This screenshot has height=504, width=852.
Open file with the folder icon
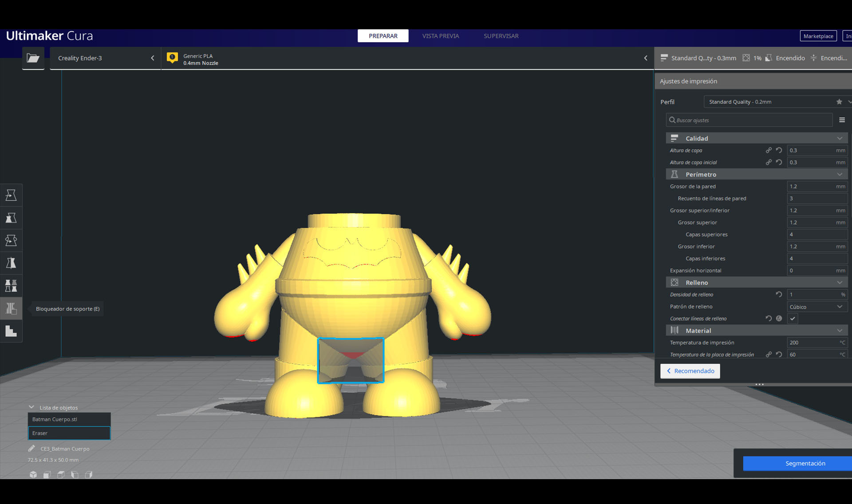click(33, 58)
